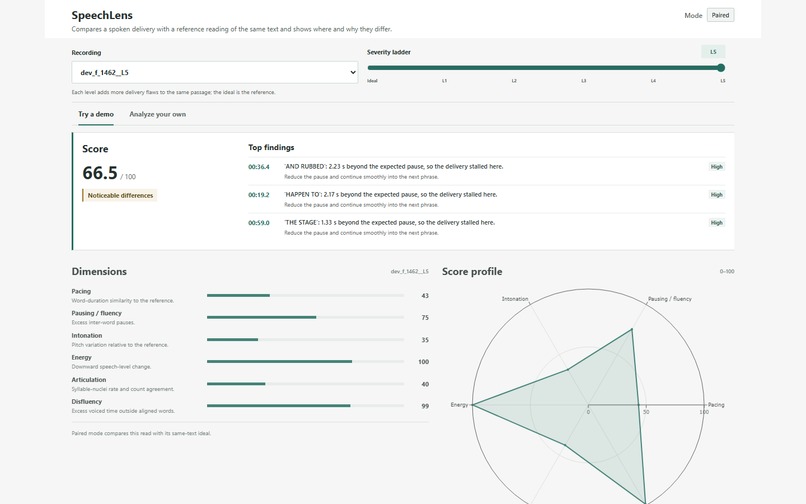This screenshot has height=504, width=806.
Task: Click the Intonation axis label on radar chart
Action: click(515, 299)
